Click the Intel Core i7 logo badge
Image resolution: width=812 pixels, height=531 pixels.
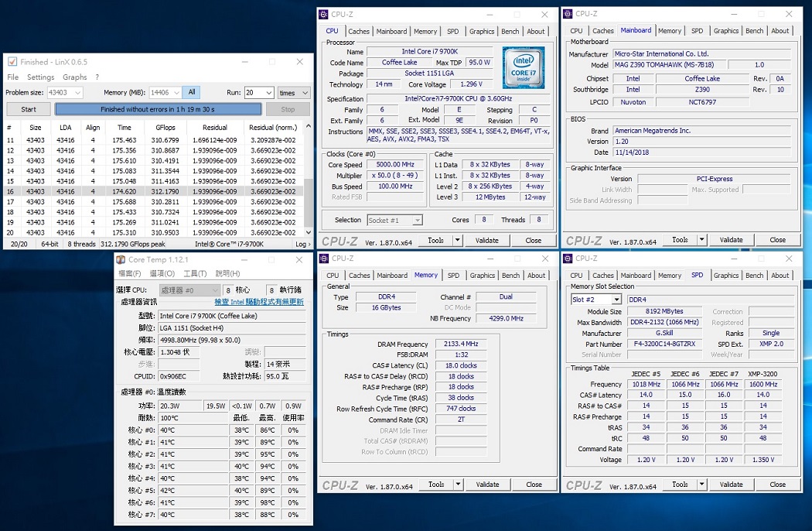pyautogui.click(x=523, y=67)
